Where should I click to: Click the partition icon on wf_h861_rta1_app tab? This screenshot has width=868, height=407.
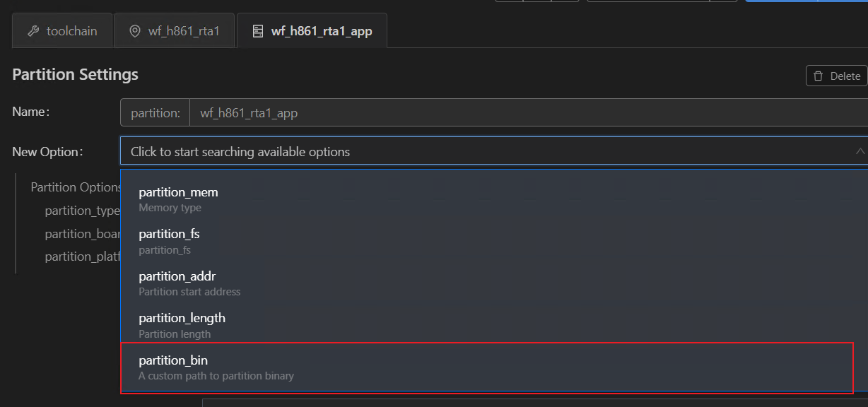(258, 31)
